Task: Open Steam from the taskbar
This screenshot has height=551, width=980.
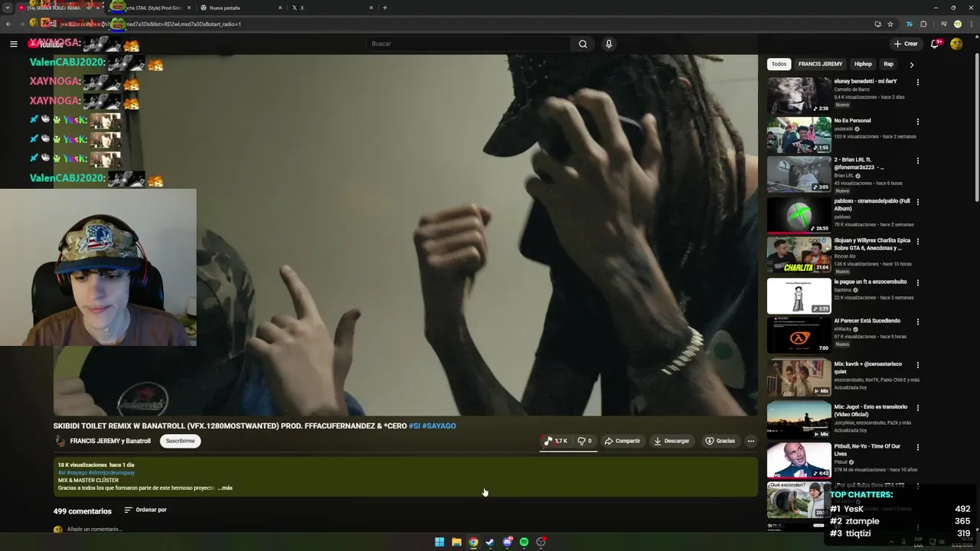Action: tap(490, 542)
